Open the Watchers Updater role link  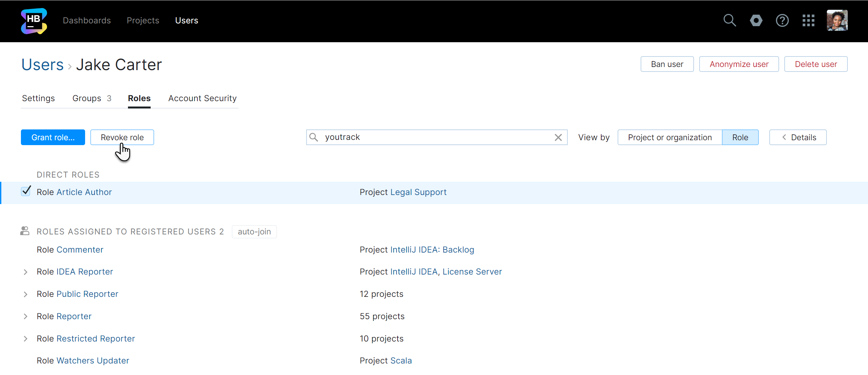pos(93,361)
